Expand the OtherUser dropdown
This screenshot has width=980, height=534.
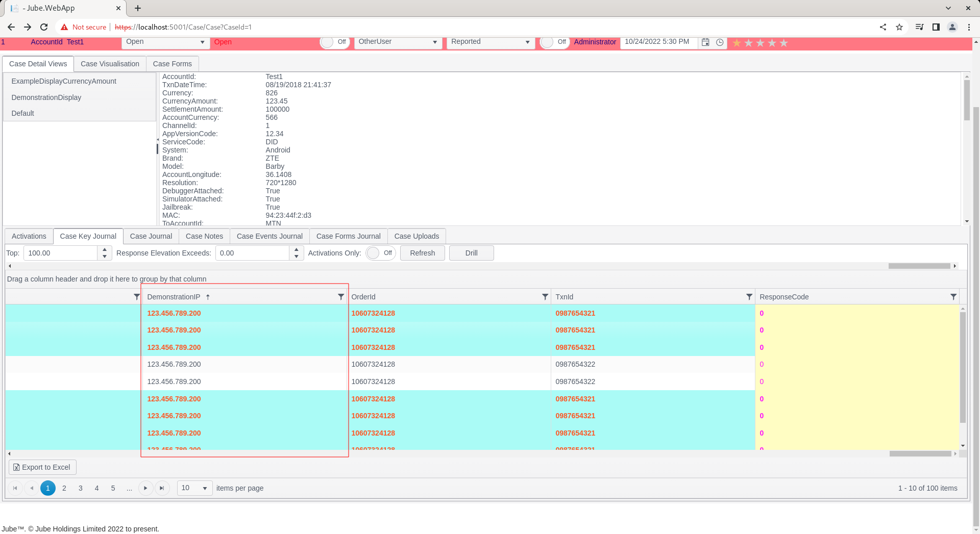435,42
